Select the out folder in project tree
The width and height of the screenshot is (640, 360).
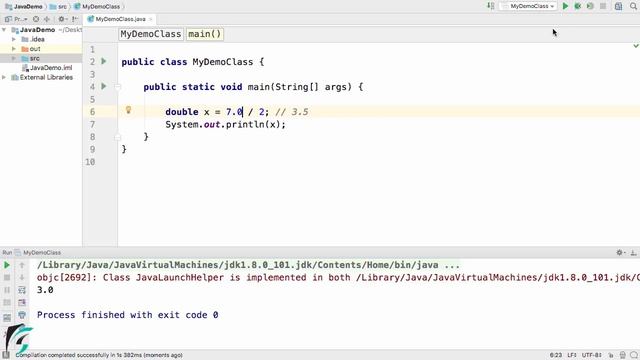[31, 49]
